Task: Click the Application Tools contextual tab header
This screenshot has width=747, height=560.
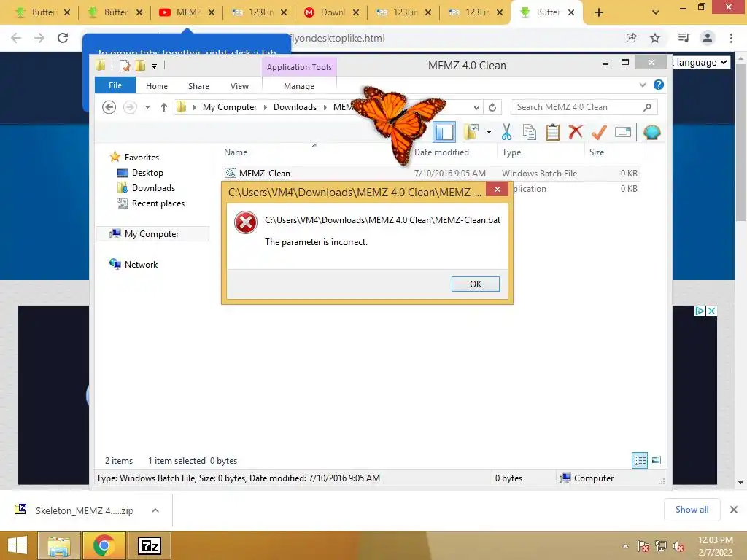Action: (x=299, y=67)
